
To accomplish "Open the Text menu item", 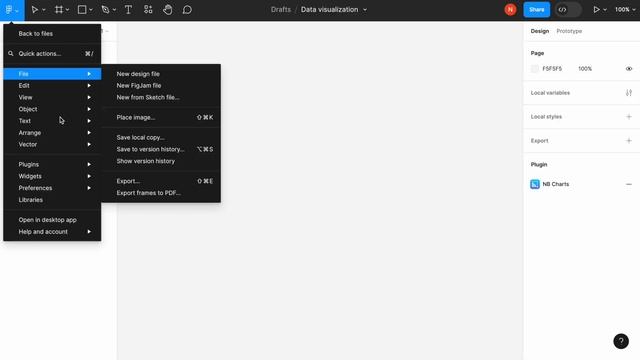I will [x=52, y=121].
